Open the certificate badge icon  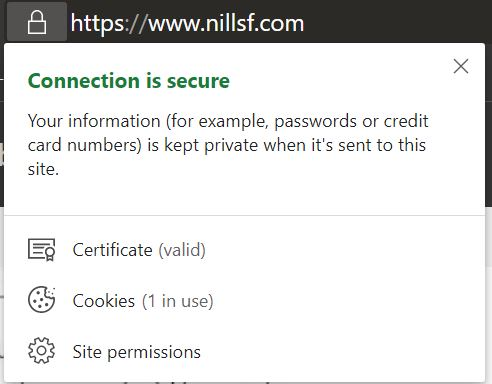pos(41,250)
